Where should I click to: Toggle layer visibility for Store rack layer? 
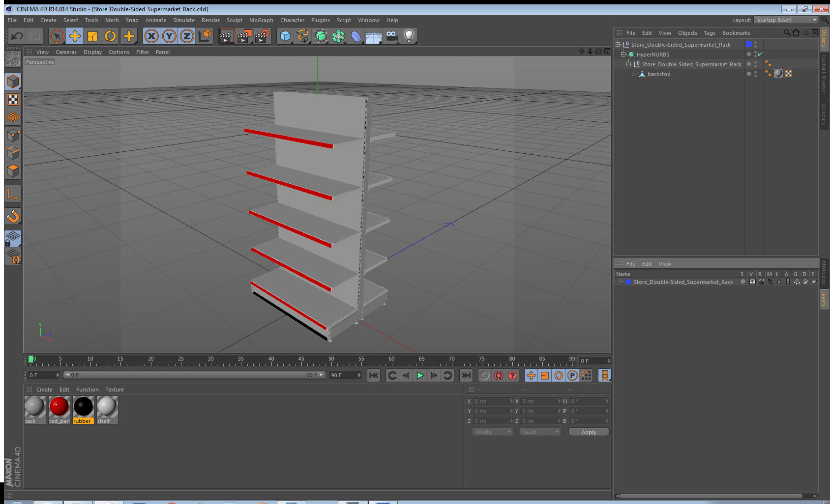click(x=752, y=282)
